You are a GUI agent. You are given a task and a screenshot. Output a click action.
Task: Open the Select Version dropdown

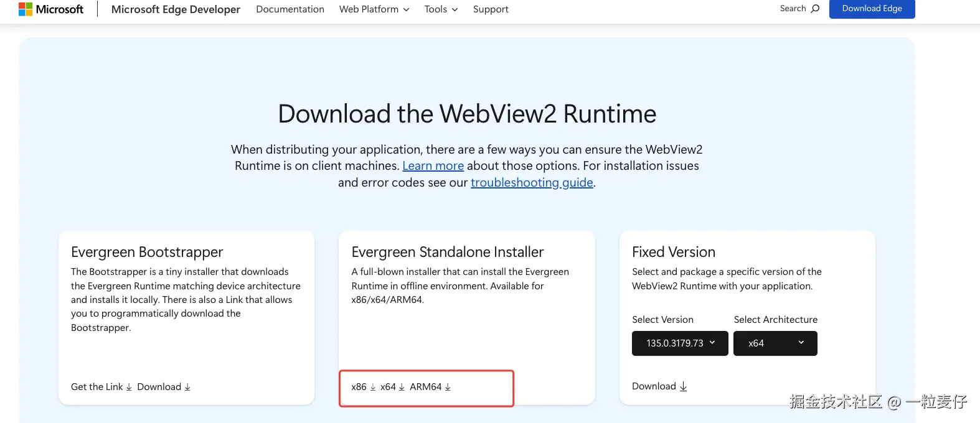click(x=680, y=343)
